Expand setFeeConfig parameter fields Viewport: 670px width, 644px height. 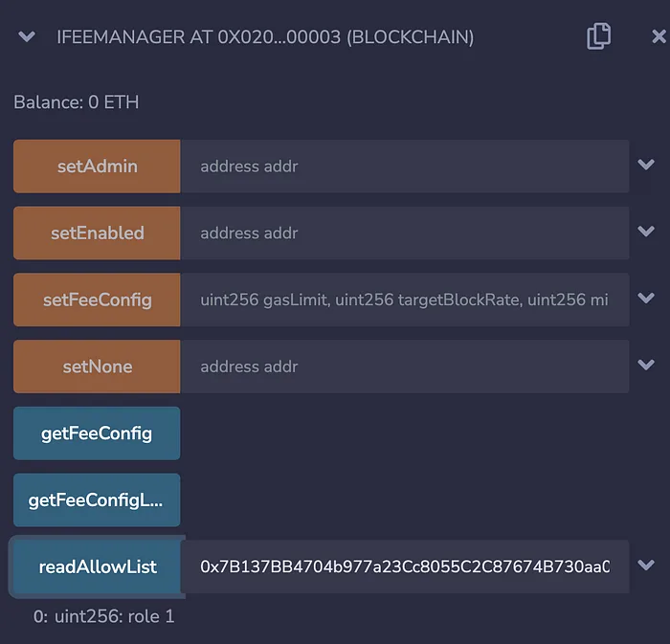point(646,298)
